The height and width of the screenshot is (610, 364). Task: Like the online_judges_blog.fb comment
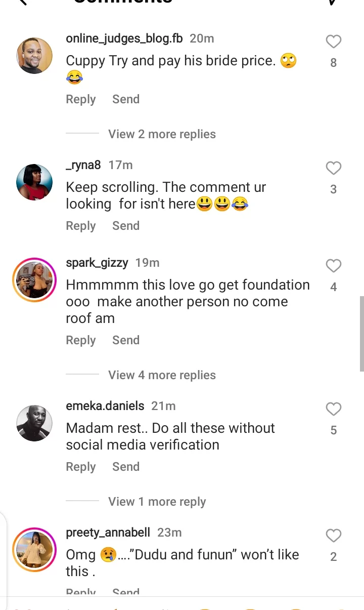coord(333,42)
